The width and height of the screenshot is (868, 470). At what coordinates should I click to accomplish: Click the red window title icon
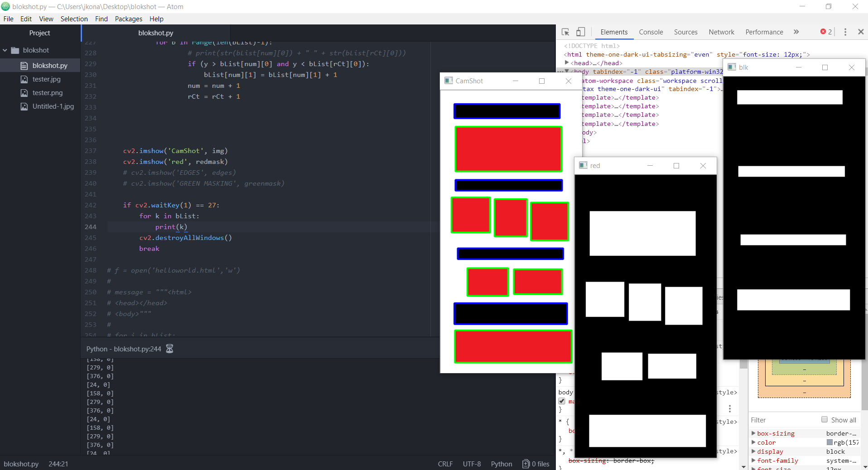(x=583, y=165)
